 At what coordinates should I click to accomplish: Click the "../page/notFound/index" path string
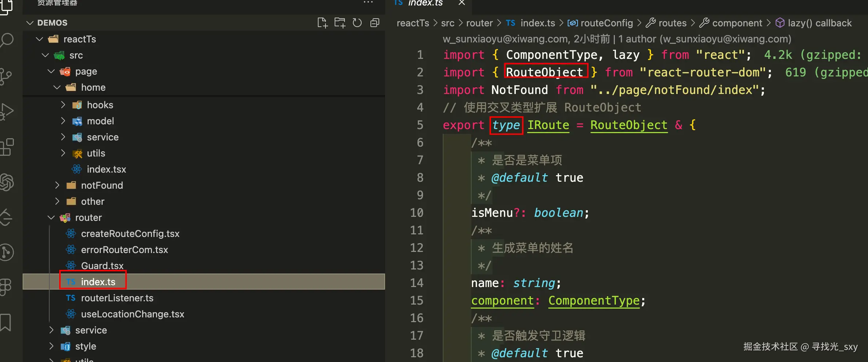pos(674,90)
